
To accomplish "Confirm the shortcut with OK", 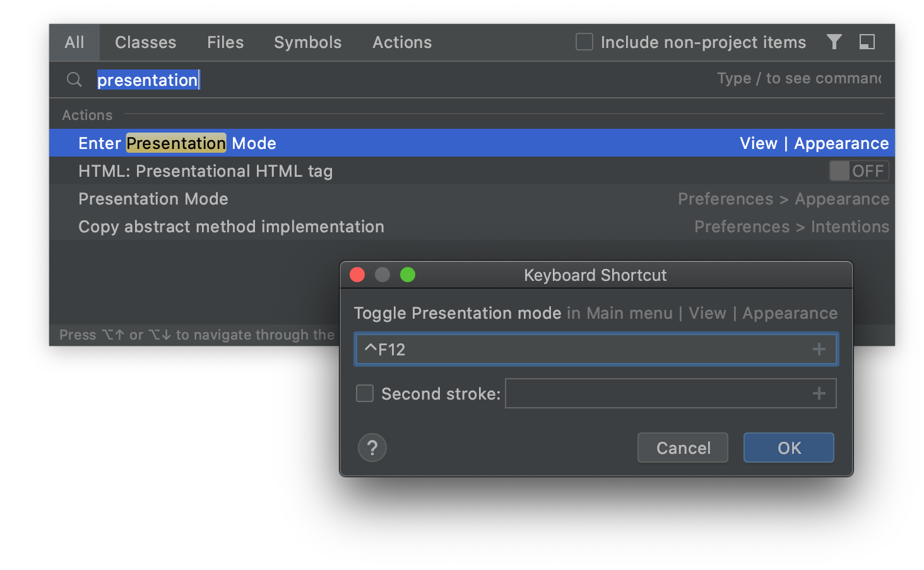I will click(788, 448).
